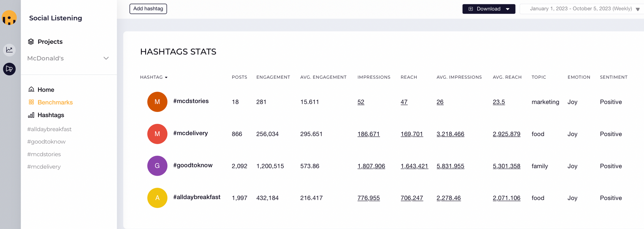Click the ENGAGEMENT column header
644x229 pixels.
click(273, 77)
